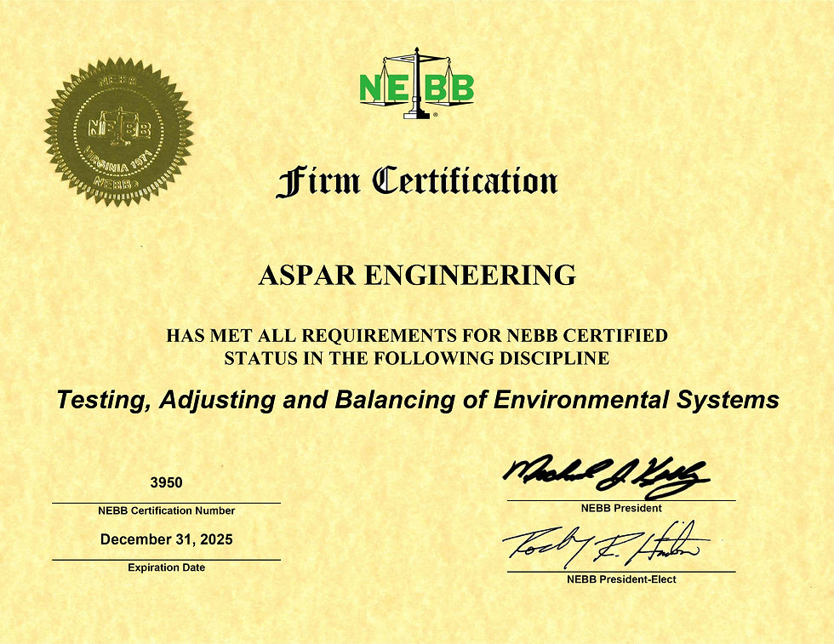Image resolution: width=834 pixels, height=644 pixels.
Task: Click the Expiration Date label
Action: (x=168, y=567)
